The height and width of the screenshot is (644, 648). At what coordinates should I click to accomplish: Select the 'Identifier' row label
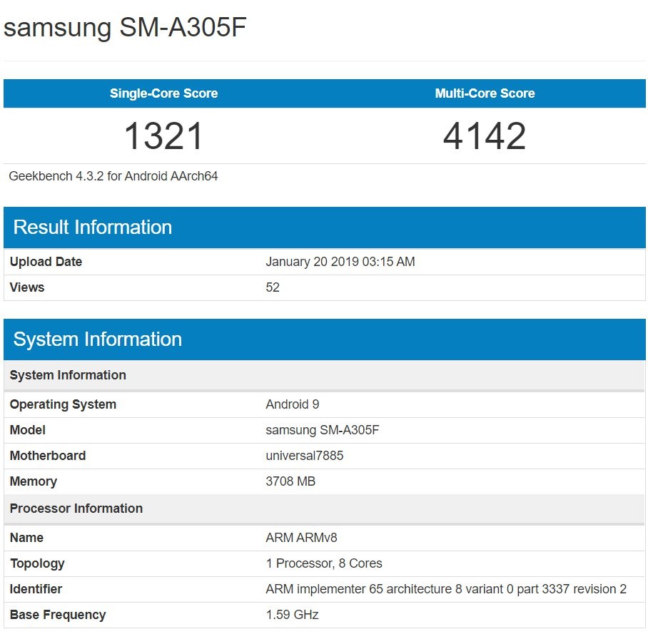click(36, 589)
